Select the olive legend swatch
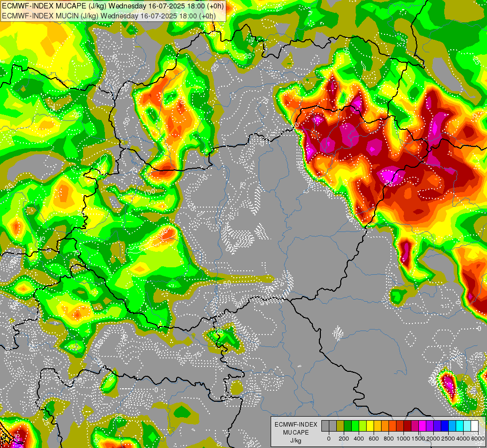 [x=340, y=426]
